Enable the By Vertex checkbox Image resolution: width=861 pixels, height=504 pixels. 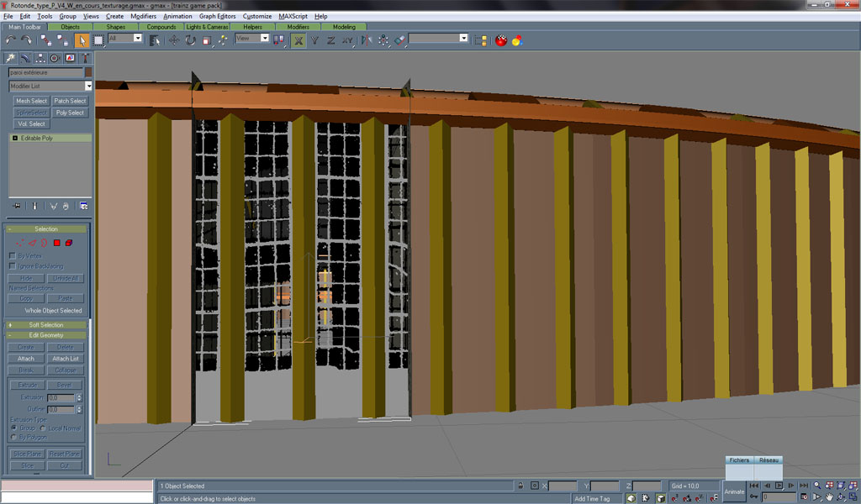click(13, 255)
